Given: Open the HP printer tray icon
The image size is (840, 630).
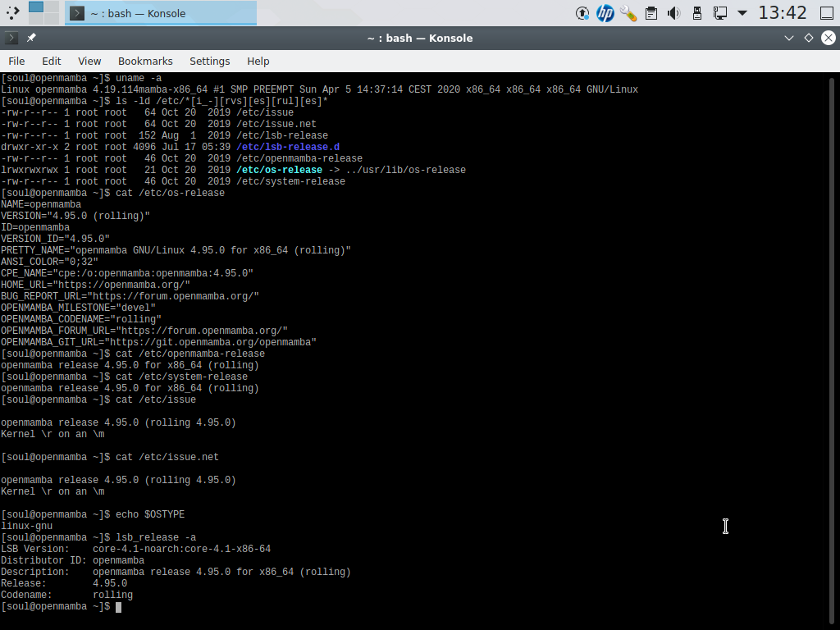Looking at the screenshot, I should [605, 13].
